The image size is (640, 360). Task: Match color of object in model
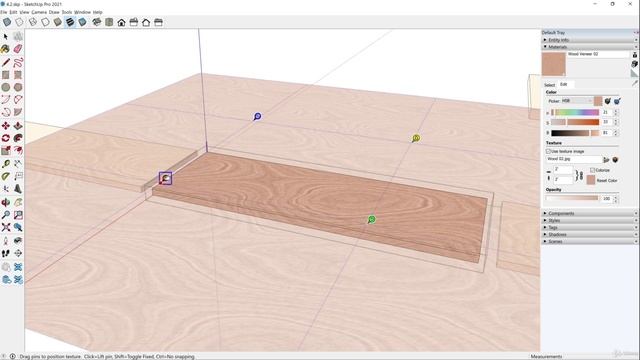[x=608, y=101]
